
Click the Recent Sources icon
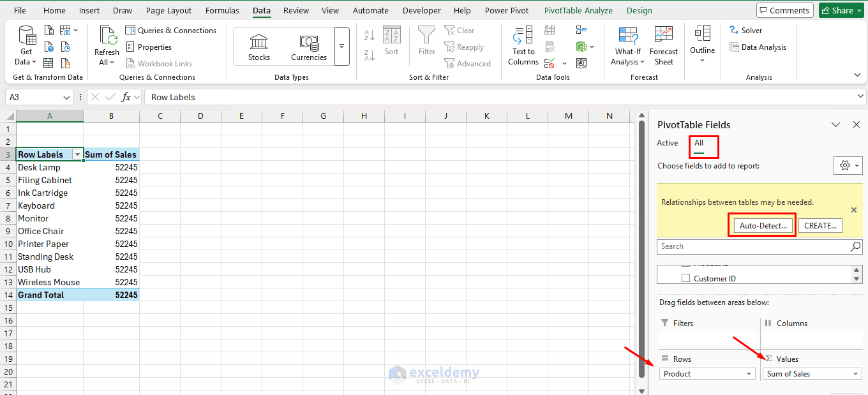66,47
